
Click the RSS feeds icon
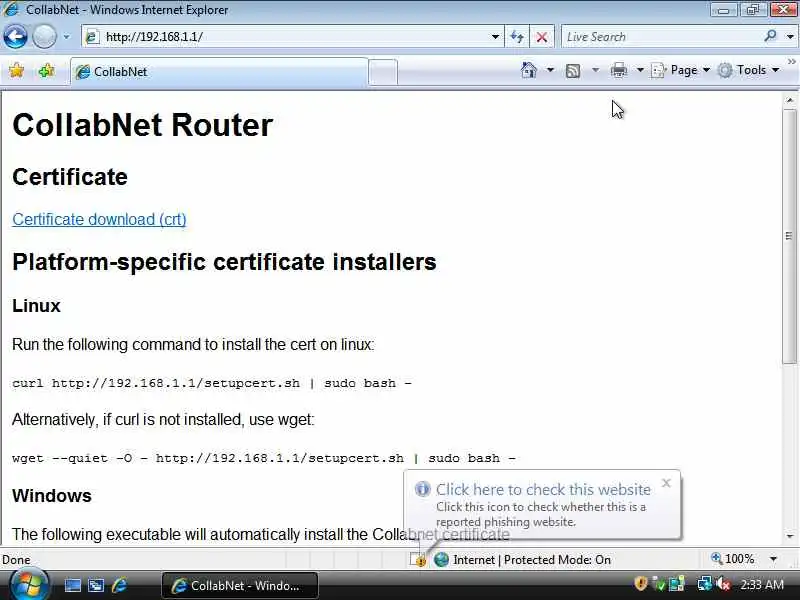(x=573, y=70)
